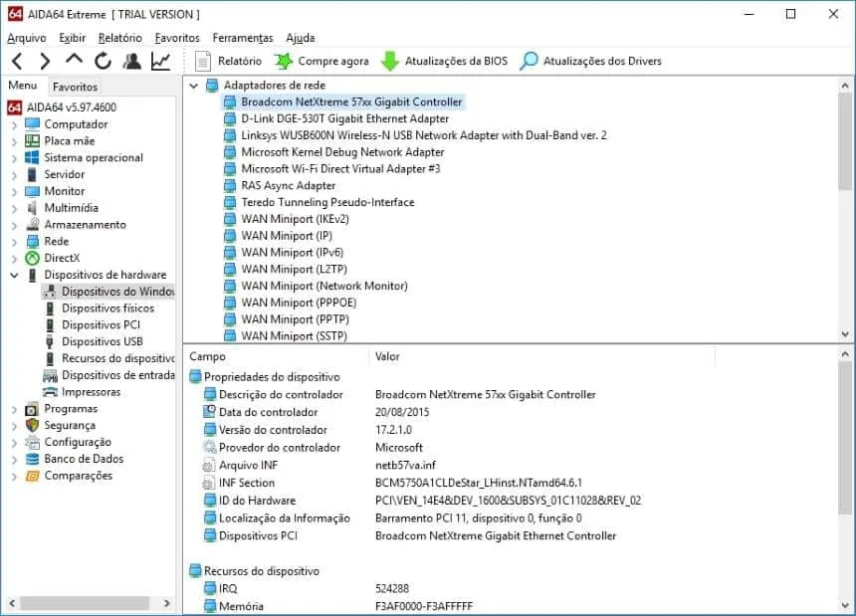This screenshot has height=616, width=856.
Task: Select Impressoras in the tree
Action: tap(83, 392)
